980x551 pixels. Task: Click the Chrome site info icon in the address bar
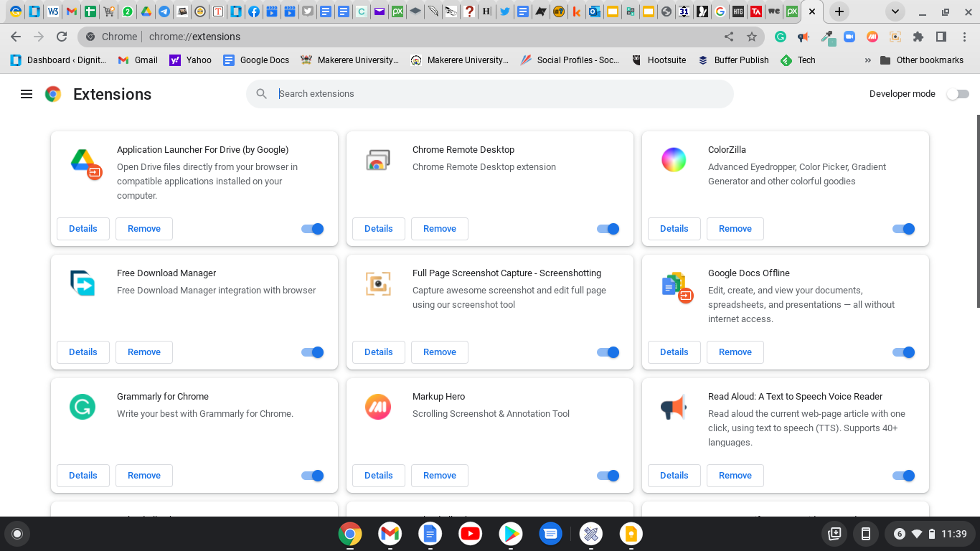(90, 37)
